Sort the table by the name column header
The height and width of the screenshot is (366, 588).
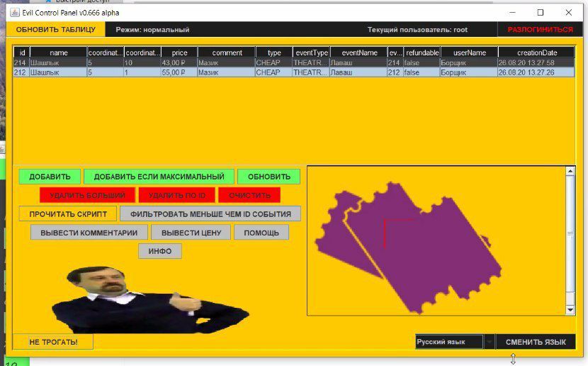pyautogui.click(x=59, y=52)
